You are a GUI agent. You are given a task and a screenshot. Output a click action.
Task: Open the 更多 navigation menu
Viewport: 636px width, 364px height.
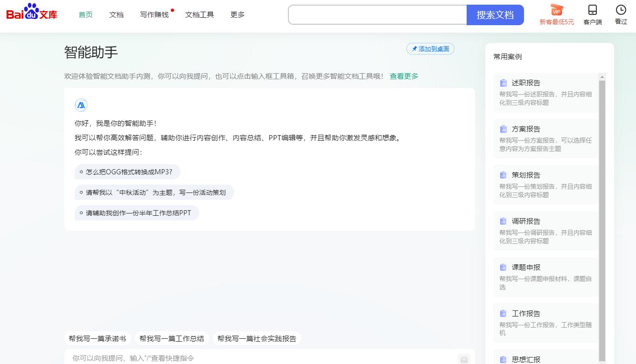point(237,14)
